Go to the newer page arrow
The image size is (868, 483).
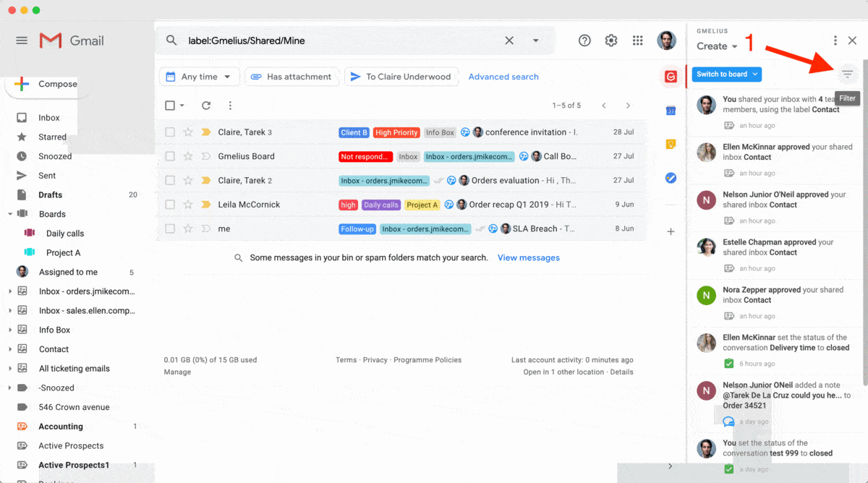(x=604, y=106)
